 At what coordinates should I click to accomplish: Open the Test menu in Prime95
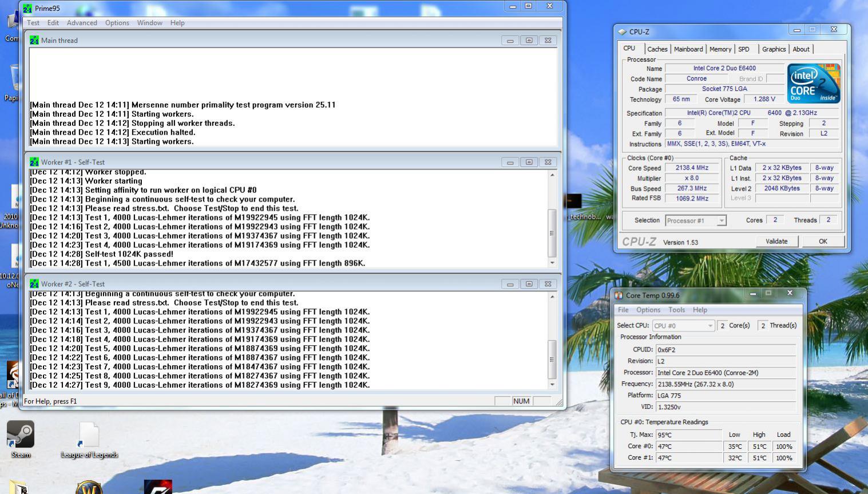pos(33,23)
